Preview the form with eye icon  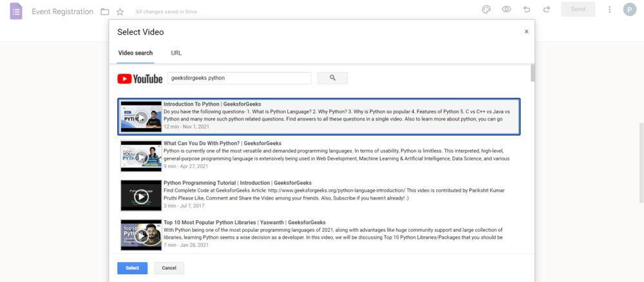tap(506, 10)
